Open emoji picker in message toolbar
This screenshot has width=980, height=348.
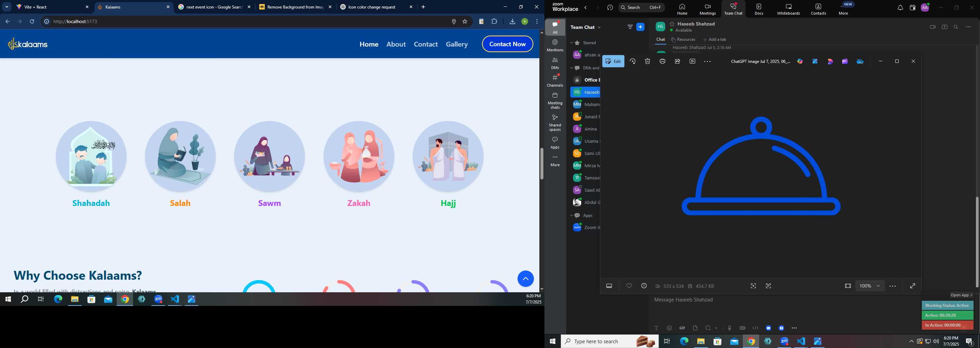[x=669, y=328]
